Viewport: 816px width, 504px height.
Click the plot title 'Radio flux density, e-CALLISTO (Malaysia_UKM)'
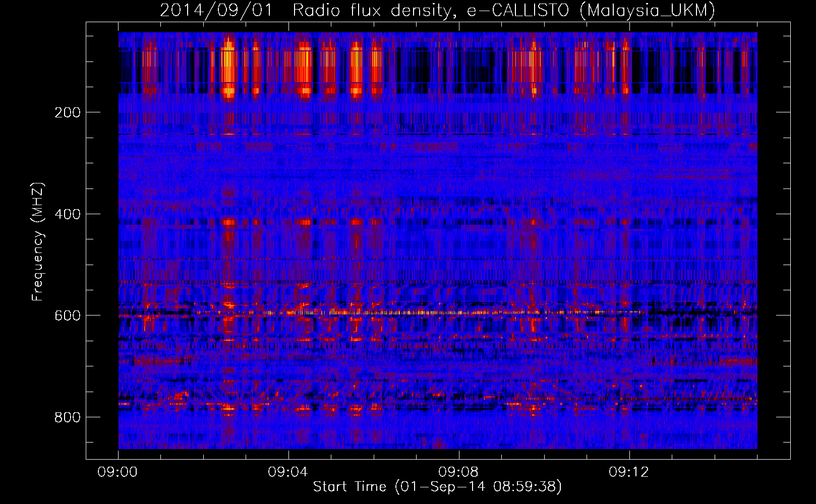[503, 10]
